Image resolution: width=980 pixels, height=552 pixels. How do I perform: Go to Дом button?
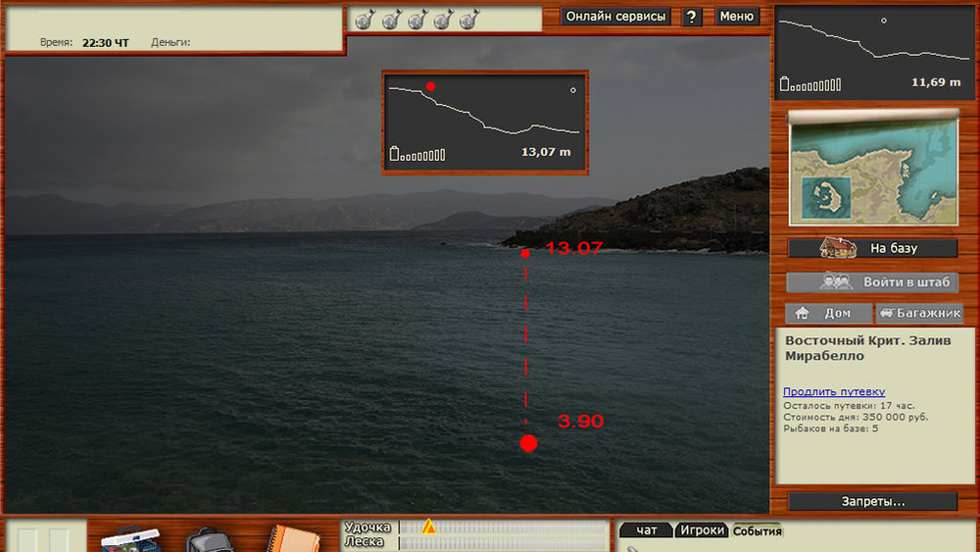tap(828, 314)
